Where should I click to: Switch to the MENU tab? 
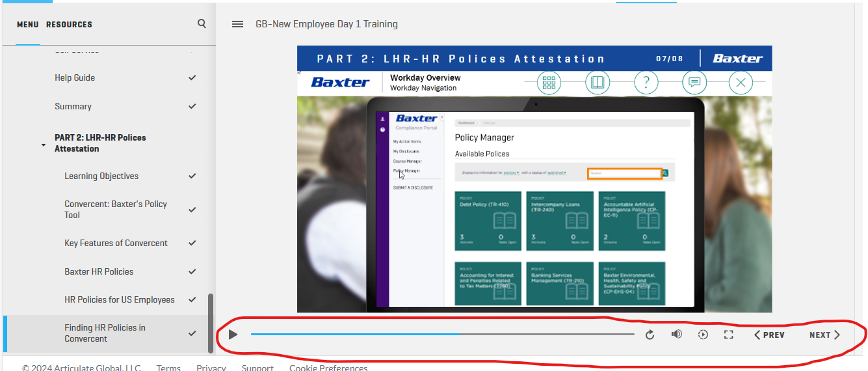[28, 25]
